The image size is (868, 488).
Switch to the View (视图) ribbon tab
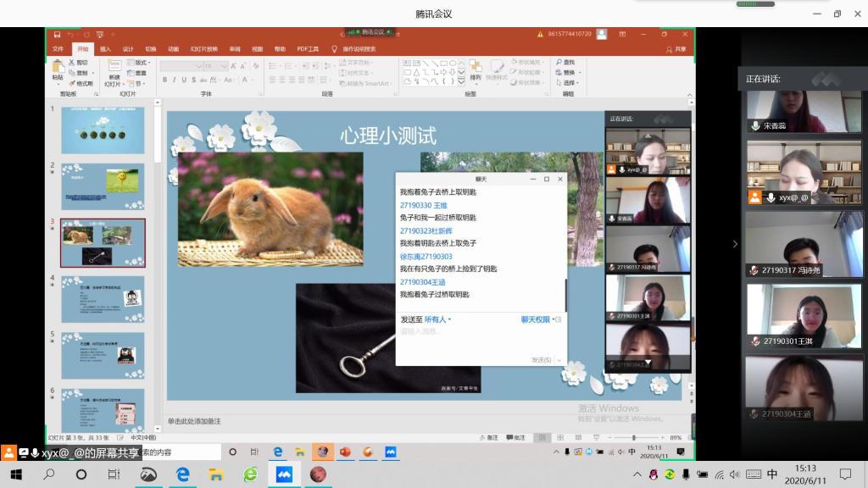[x=258, y=49]
